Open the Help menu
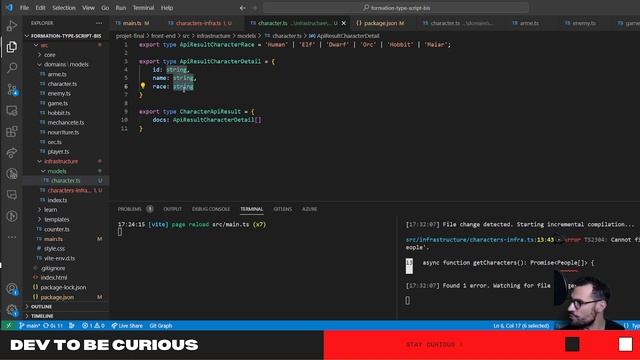Viewport: 640px width, 360px height. [167, 8]
